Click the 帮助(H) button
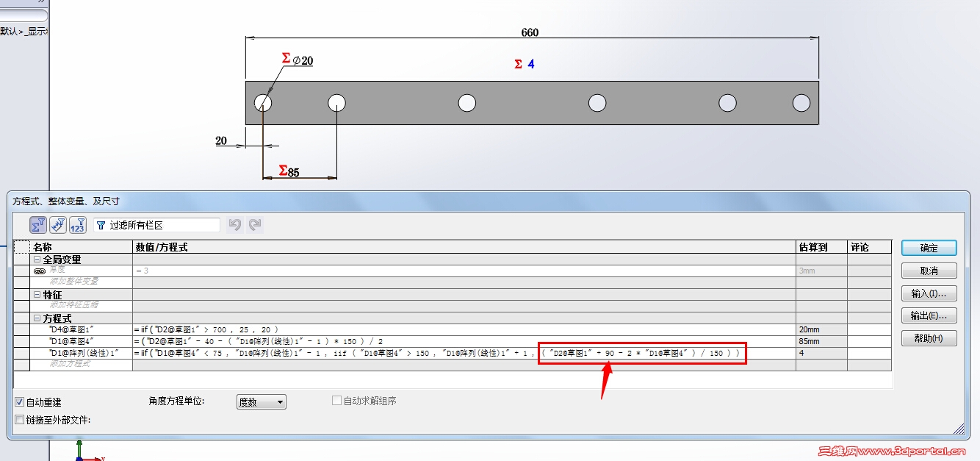This screenshot has height=461, width=980. click(929, 338)
